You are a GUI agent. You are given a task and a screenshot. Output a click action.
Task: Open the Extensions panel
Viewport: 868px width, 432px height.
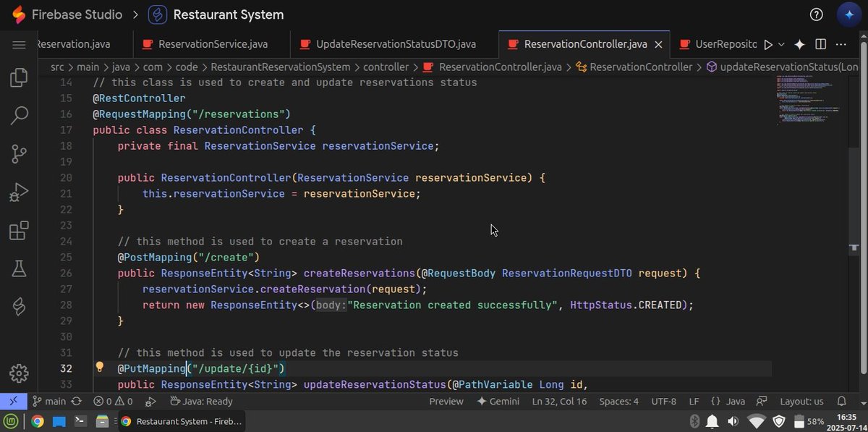point(19,231)
